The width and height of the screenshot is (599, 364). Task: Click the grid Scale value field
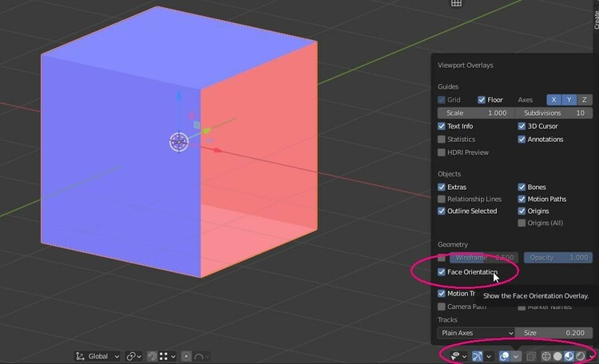coord(475,113)
